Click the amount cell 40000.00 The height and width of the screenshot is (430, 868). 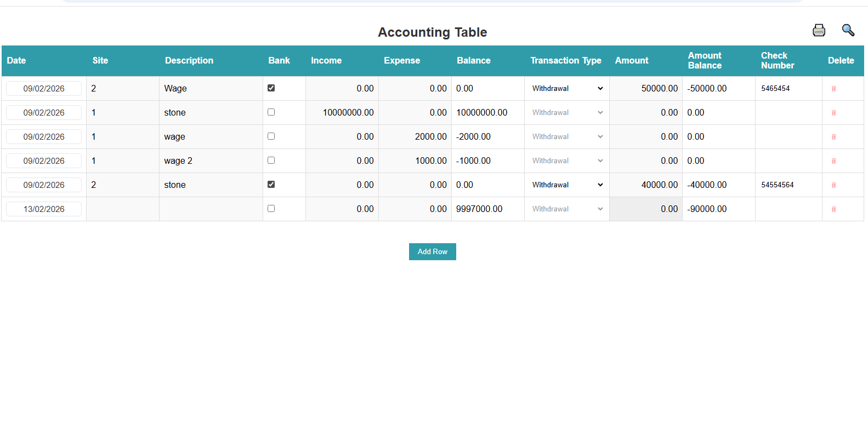[x=646, y=185]
